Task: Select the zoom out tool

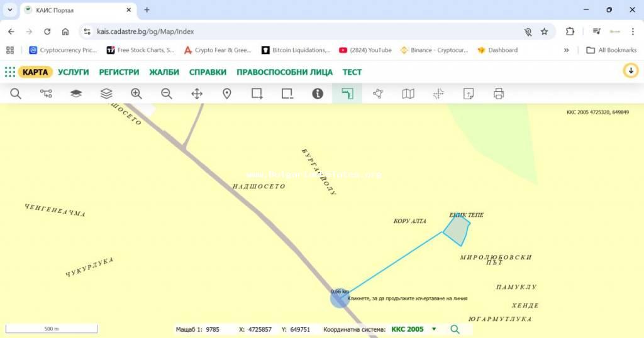Action: pos(167,94)
